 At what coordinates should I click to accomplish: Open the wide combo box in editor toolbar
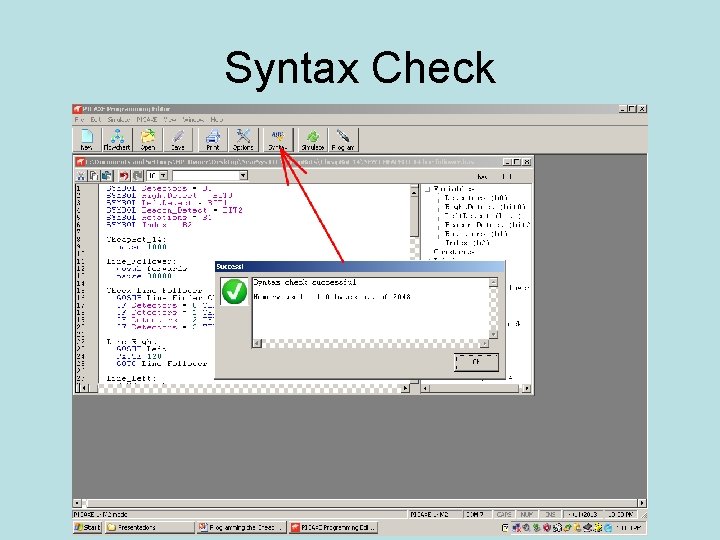tap(210, 175)
